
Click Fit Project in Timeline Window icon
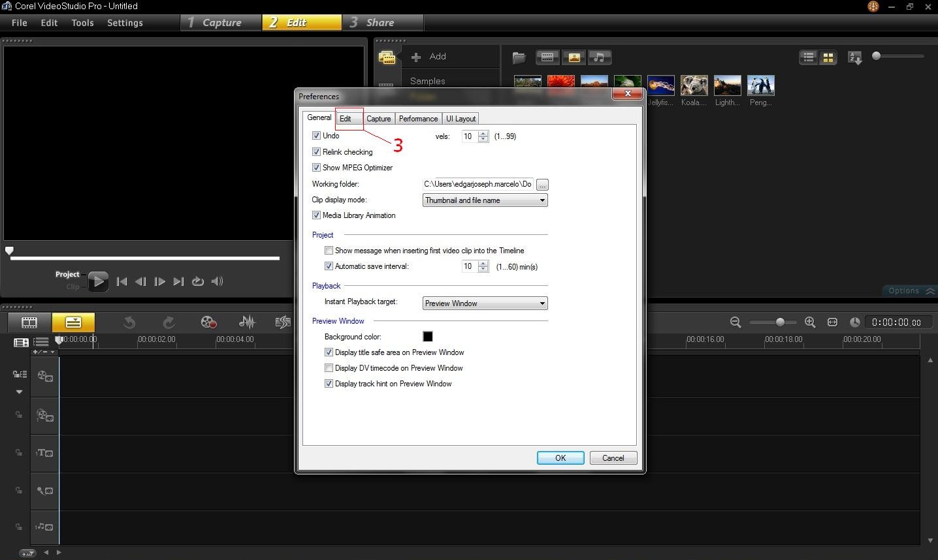(832, 322)
